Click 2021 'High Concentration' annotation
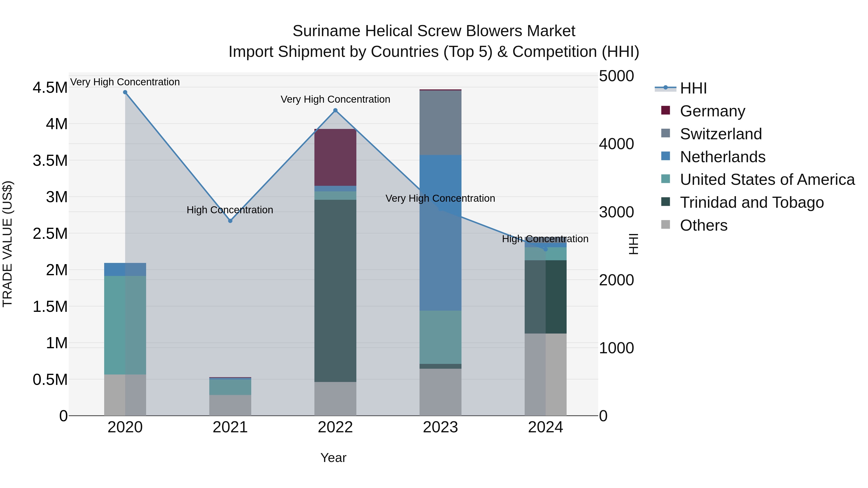Viewport: 868px width, 488px height. click(230, 210)
